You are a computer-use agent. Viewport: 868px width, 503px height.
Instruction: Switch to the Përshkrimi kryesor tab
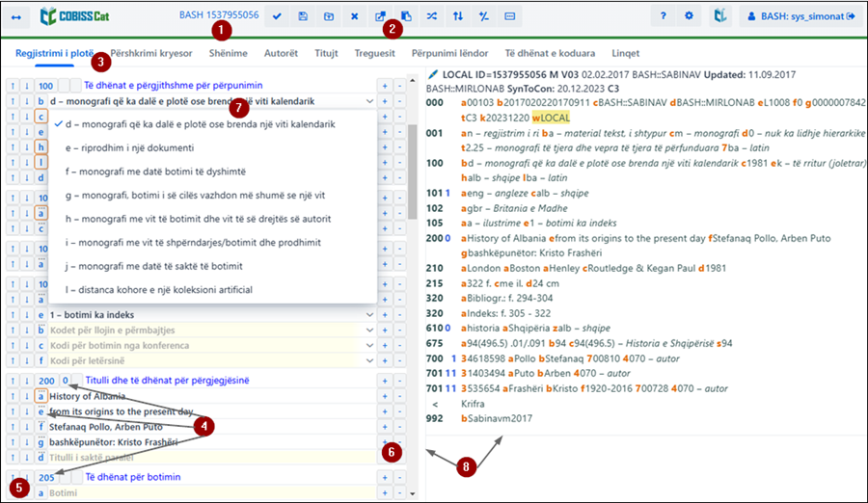point(151,54)
